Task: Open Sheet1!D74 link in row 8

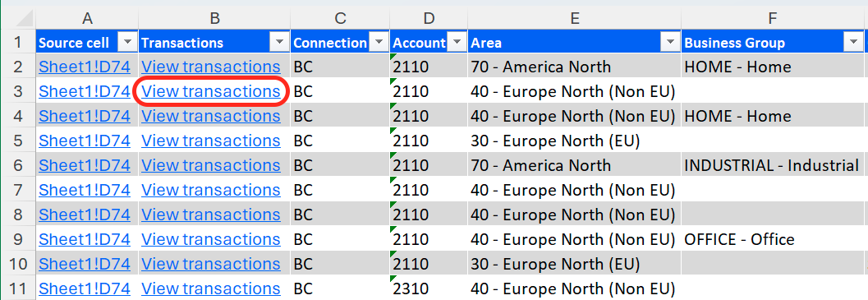Action: (x=85, y=214)
